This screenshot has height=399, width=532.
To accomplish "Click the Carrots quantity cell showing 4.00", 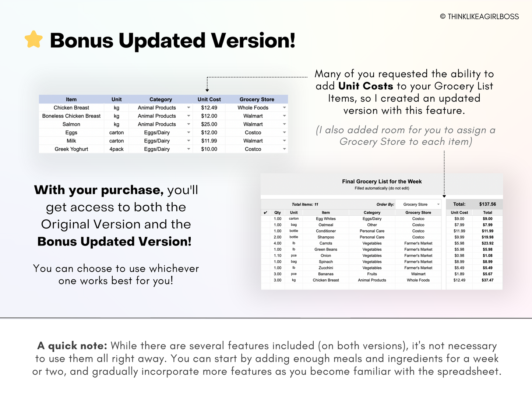I will (277, 243).
